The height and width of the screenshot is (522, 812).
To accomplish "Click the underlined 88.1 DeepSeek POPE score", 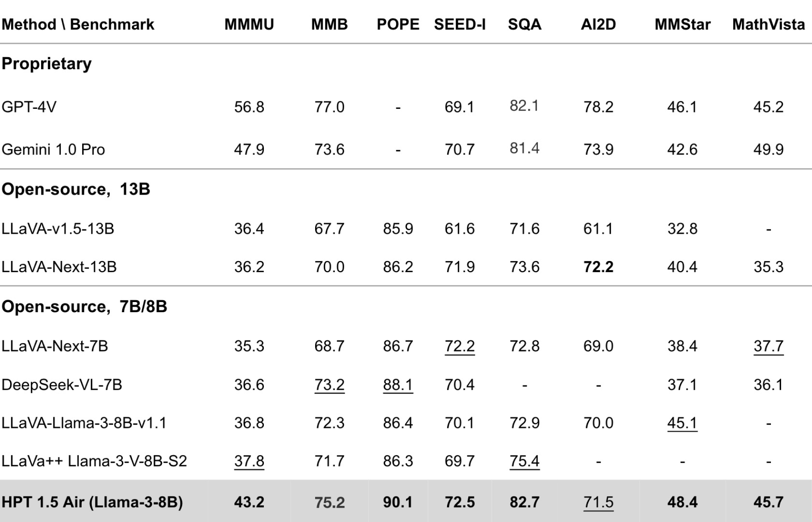I will 398,385.
